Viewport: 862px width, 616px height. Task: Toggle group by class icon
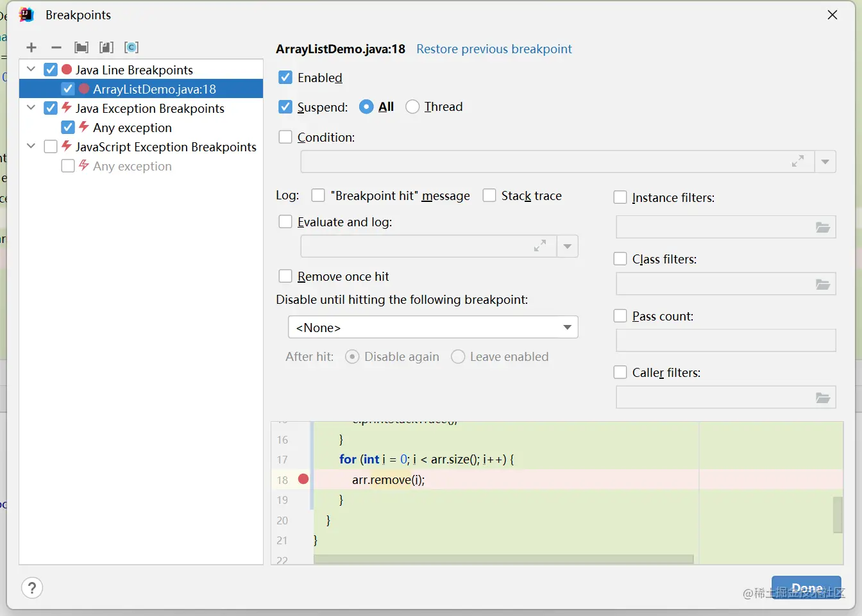point(131,47)
